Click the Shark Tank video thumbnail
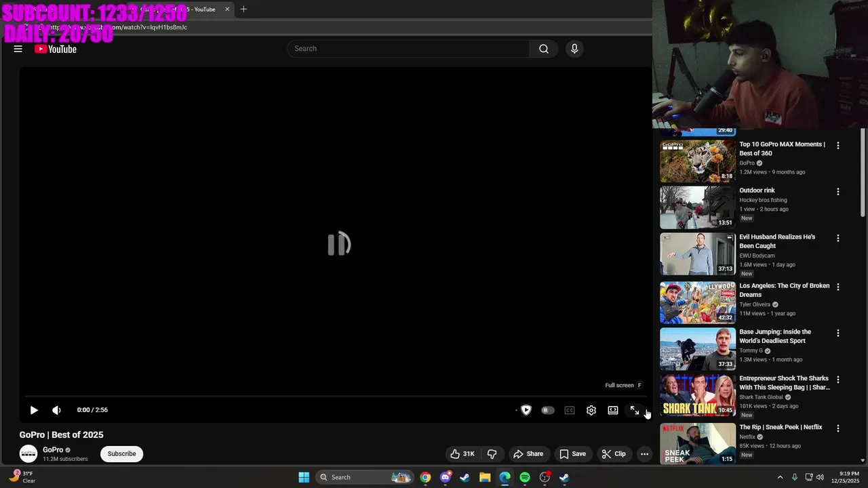Image resolution: width=868 pixels, height=488 pixels. coord(698,396)
